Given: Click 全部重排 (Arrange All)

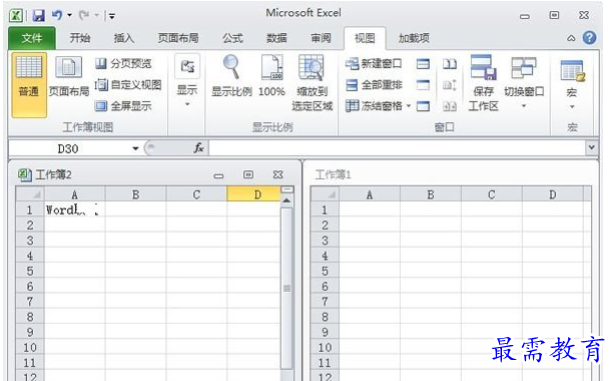Looking at the screenshot, I should pos(374,84).
